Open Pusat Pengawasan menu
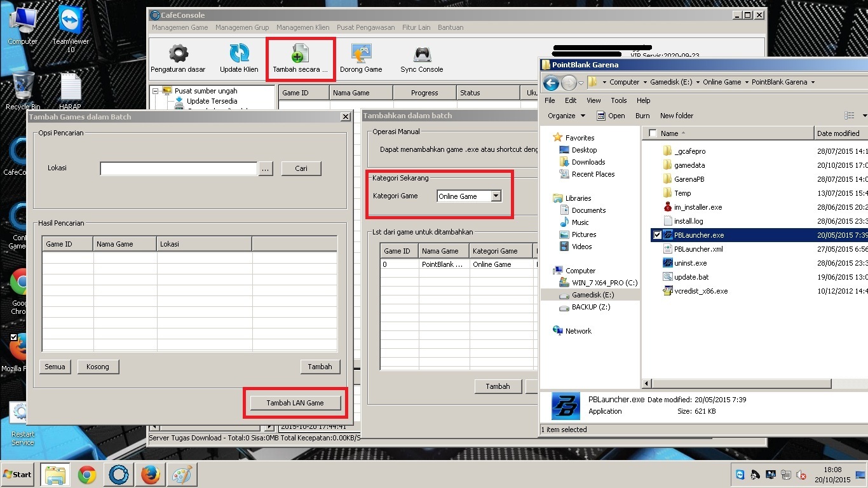The width and height of the screenshot is (868, 488). coord(366,27)
